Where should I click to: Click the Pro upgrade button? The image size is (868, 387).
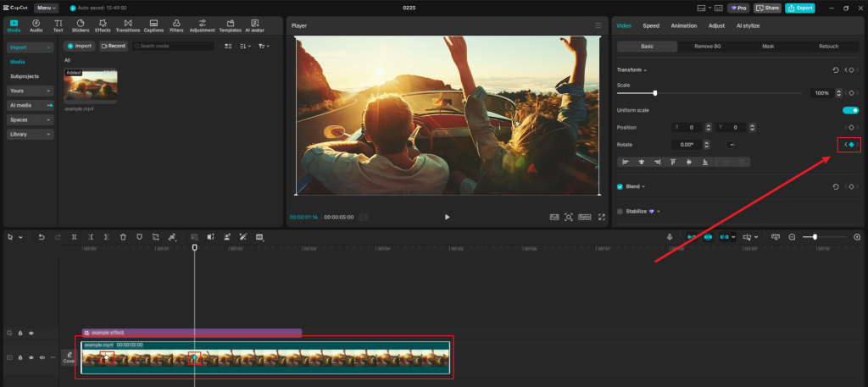(738, 8)
